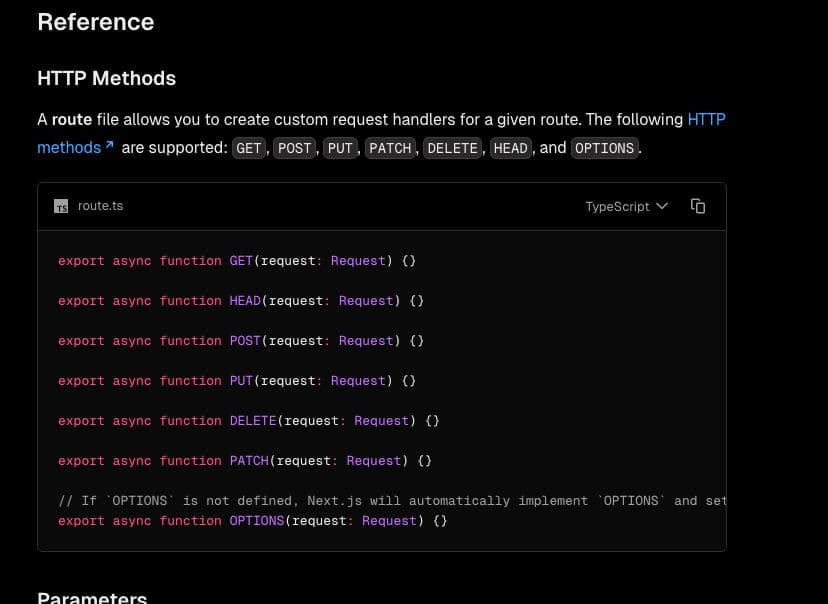Click the 'Reference' section heading

(x=96, y=22)
